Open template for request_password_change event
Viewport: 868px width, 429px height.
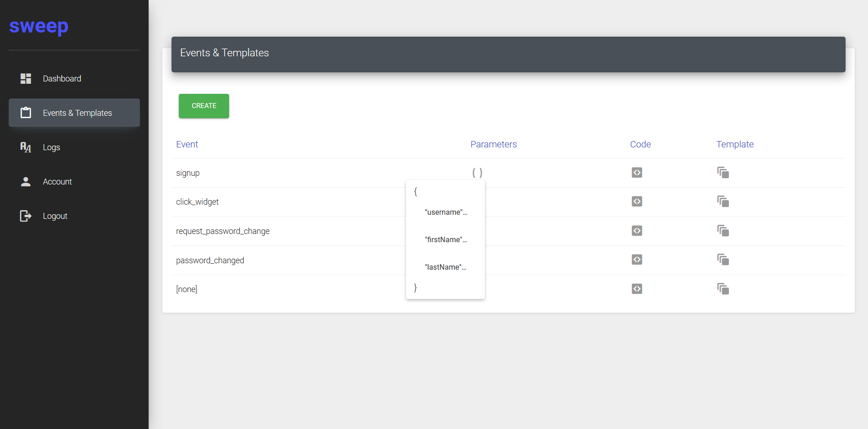pyautogui.click(x=723, y=231)
